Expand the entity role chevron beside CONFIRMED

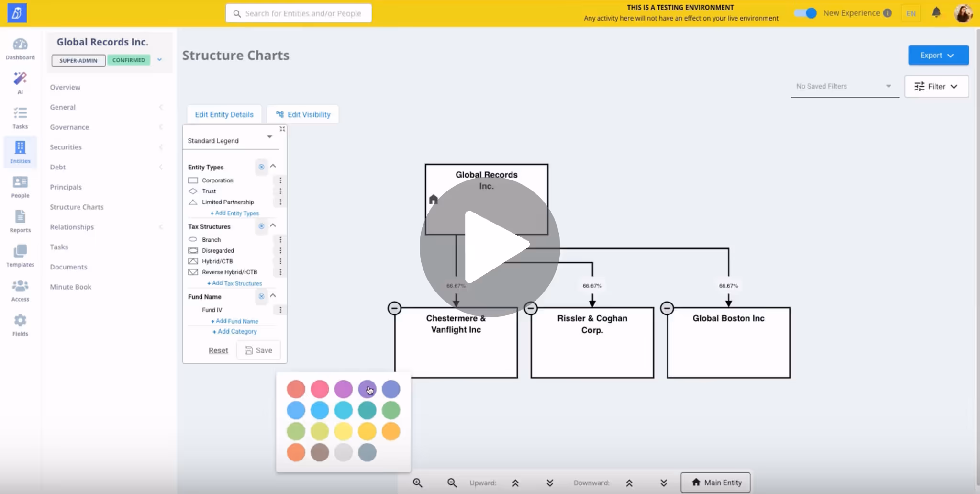point(160,60)
